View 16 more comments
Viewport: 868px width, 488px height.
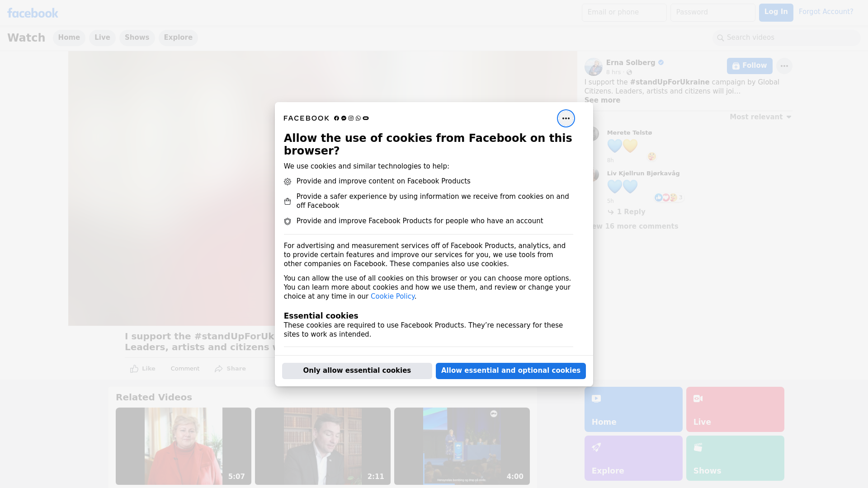coord(632,226)
